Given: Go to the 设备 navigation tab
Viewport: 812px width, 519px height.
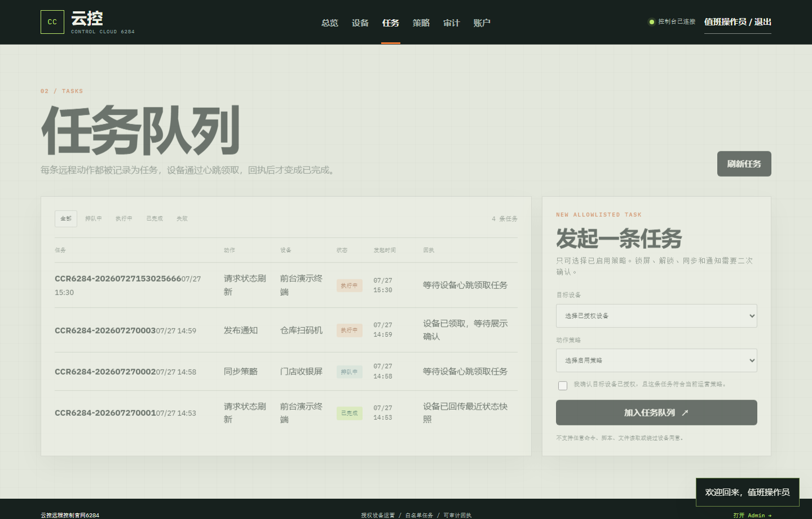Looking at the screenshot, I should 360,23.
